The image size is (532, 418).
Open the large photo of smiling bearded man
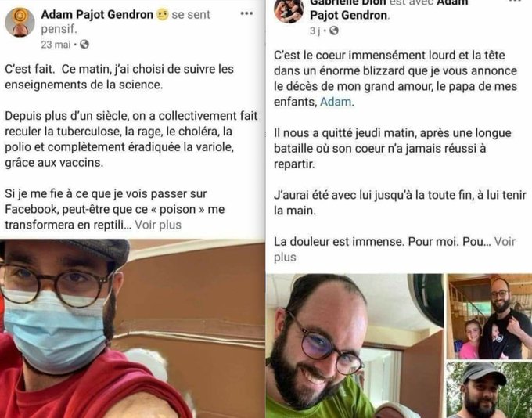point(354,346)
